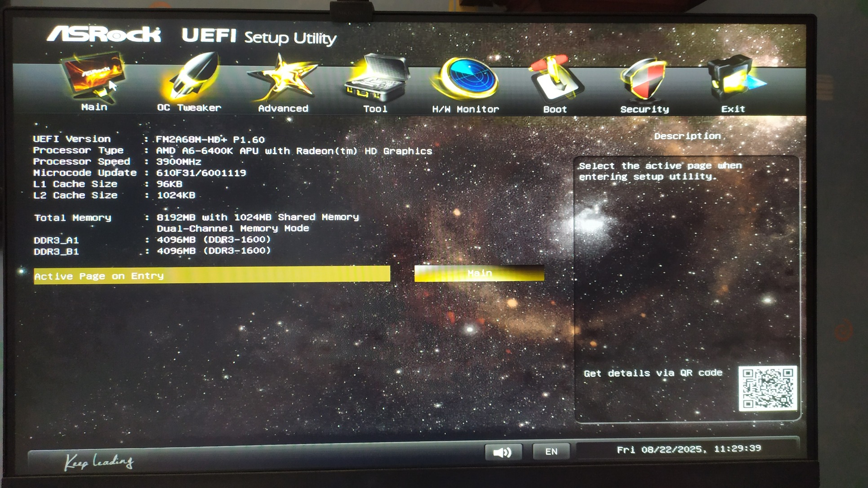The height and width of the screenshot is (488, 868).
Task: Toggle the speaker sound button
Action: (503, 452)
